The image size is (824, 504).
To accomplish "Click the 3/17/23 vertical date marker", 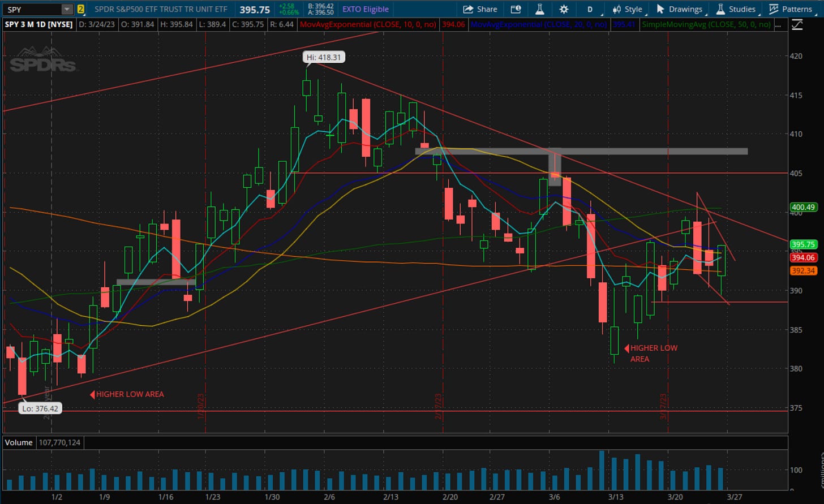I will [x=663, y=407].
